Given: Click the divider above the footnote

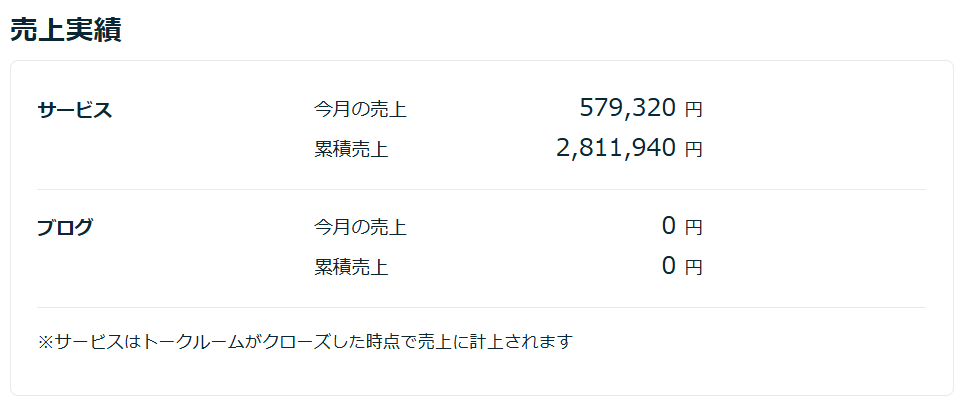Looking at the screenshot, I should 481,307.
